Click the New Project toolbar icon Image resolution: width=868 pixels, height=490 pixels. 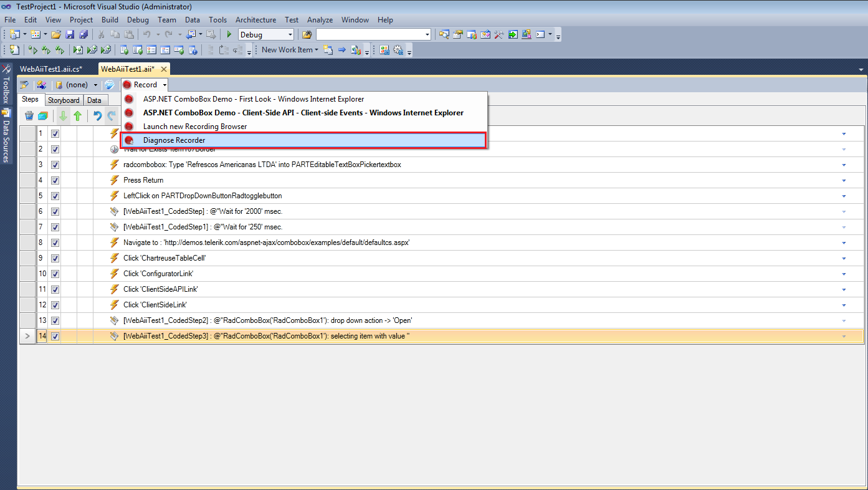coord(14,34)
